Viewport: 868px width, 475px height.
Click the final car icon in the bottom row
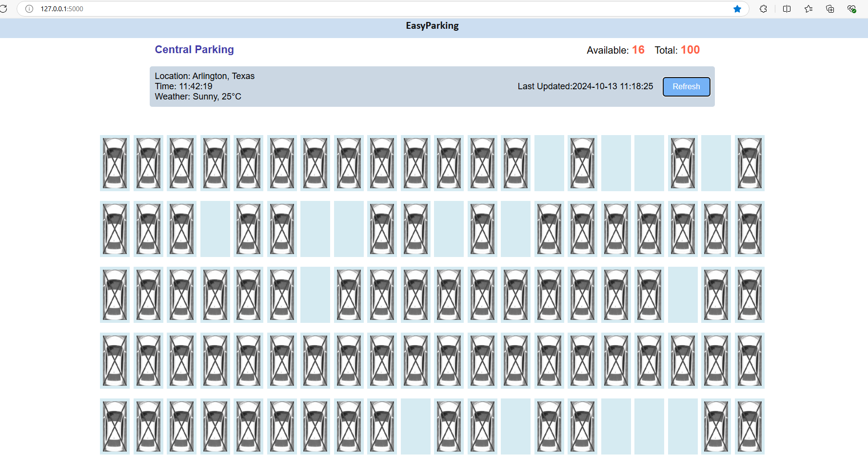(750, 426)
